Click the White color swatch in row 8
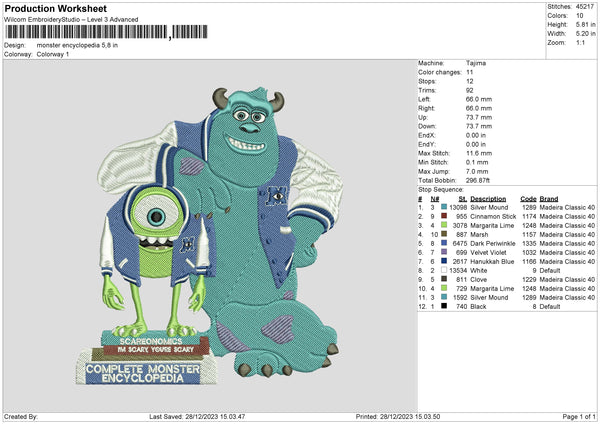600x424 pixels. click(444, 270)
